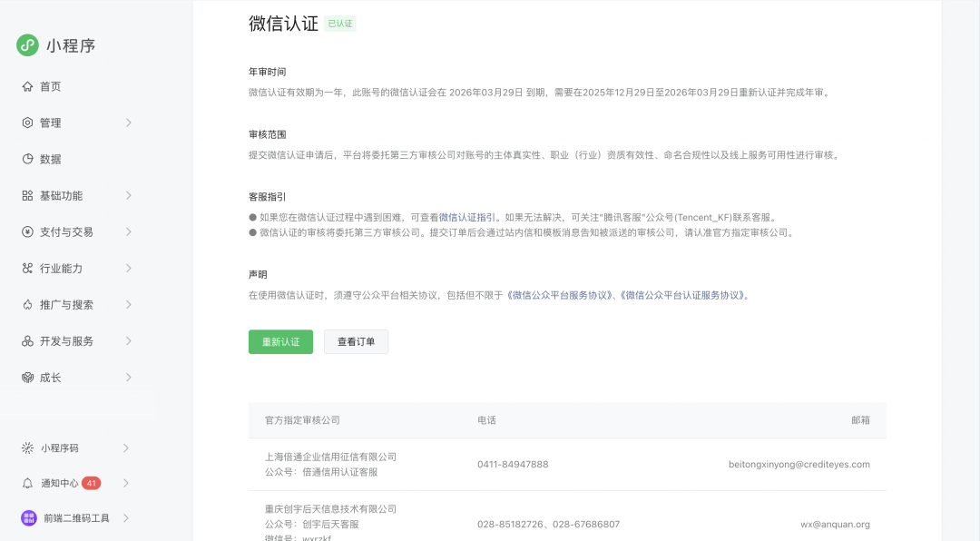Expand the 管理 sidebar section
This screenshot has width=980, height=541.
[130, 123]
